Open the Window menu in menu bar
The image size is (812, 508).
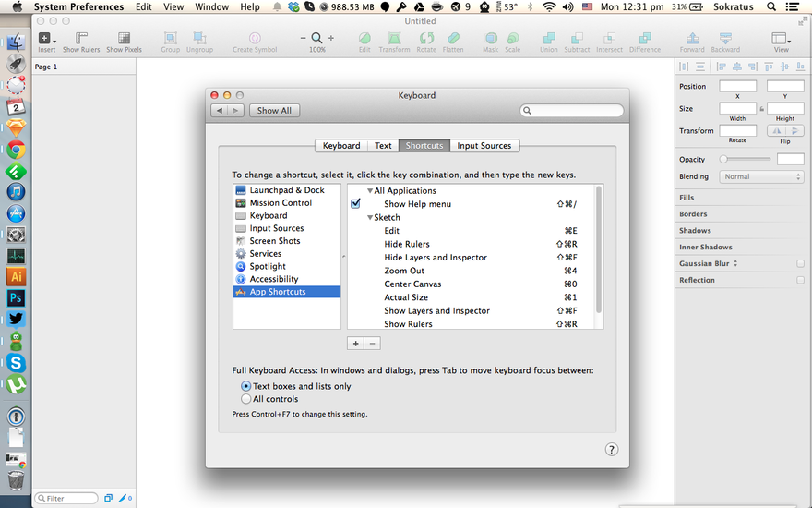pos(212,6)
